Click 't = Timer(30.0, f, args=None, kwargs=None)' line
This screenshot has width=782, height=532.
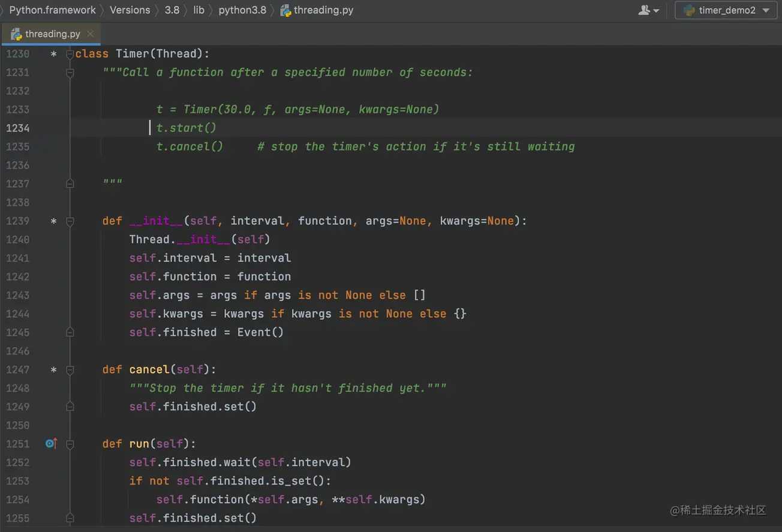click(x=297, y=110)
